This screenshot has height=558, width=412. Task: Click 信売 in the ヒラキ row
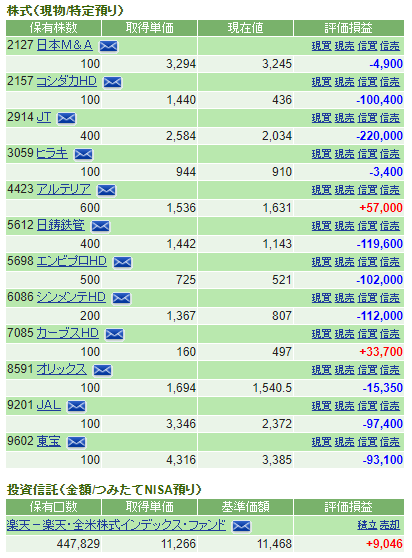[390, 154]
